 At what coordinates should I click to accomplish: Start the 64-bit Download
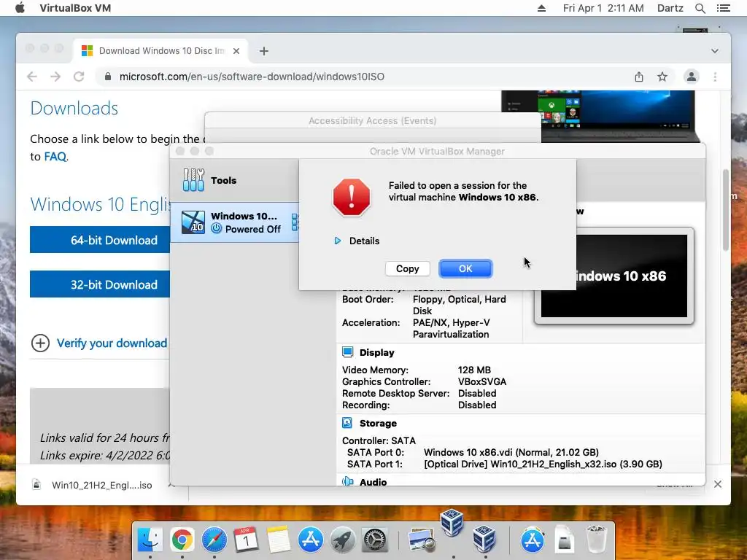(100, 240)
